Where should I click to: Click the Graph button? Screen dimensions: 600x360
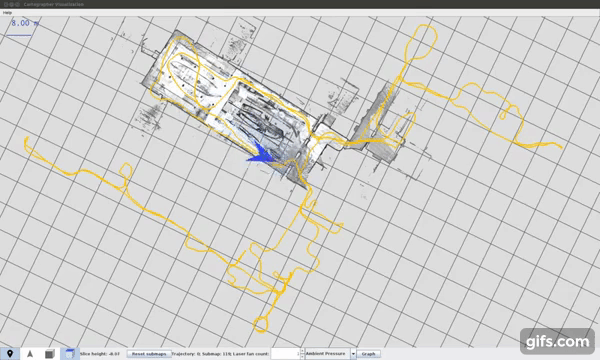click(x=368, y=354)
